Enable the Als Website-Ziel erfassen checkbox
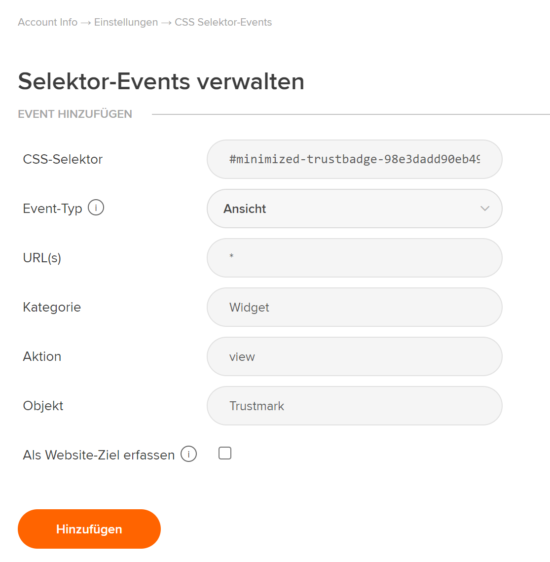Screen dimensions: 550x562 click(225, 453)
